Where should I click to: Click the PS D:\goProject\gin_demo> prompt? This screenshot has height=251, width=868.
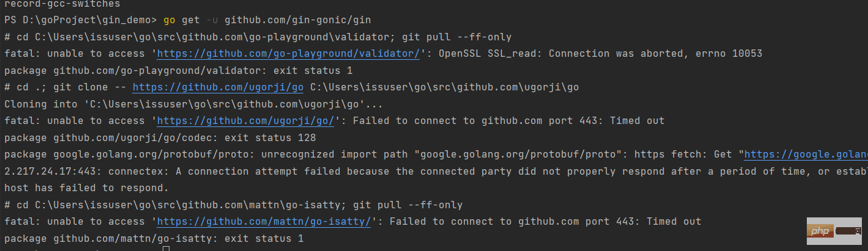(80, 20)
